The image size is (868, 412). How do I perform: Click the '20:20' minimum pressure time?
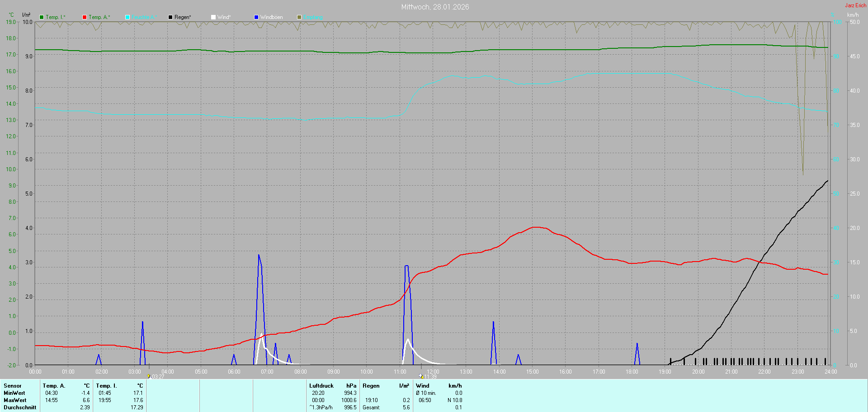pos(318,393)
